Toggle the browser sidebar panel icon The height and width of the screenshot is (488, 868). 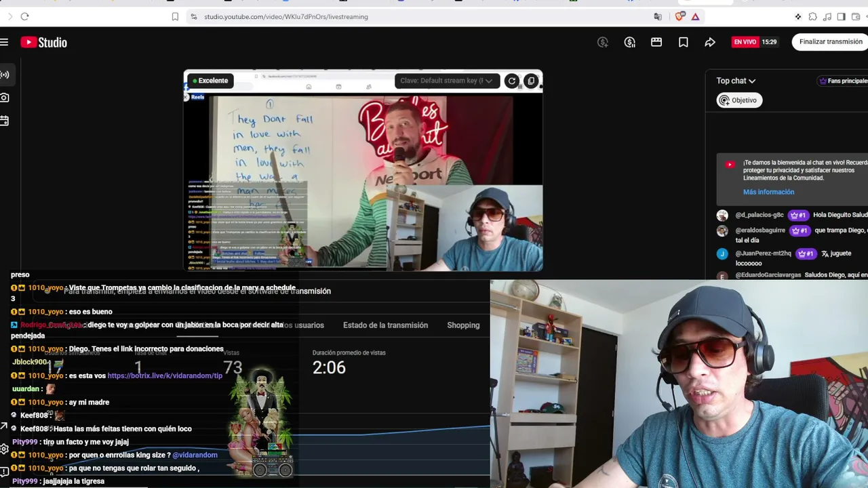(x=841, y=16)
